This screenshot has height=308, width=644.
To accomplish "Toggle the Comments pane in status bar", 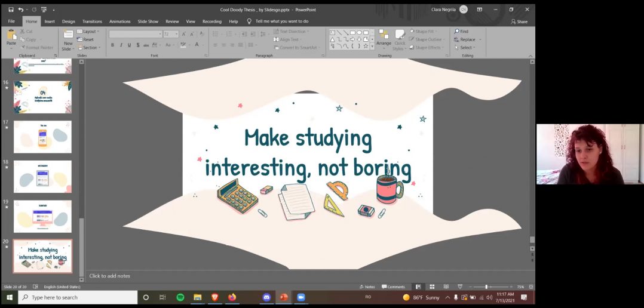I will [x=393, y=287].
